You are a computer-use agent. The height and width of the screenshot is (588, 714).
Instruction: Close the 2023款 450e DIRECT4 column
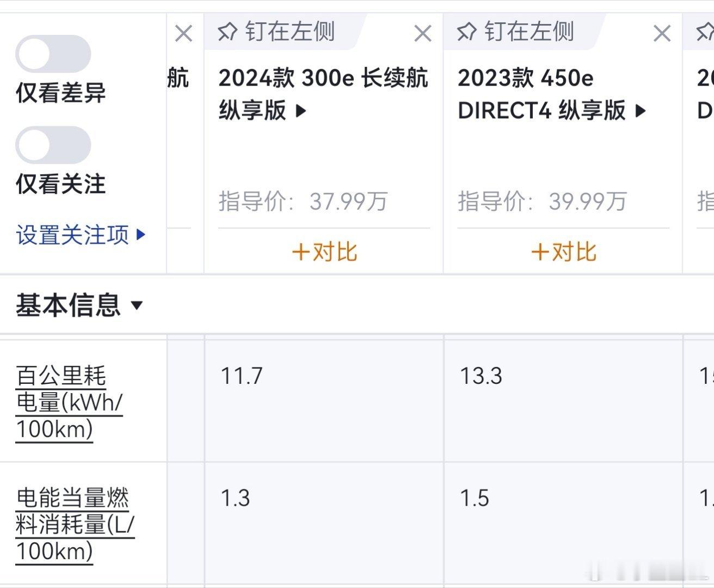[662, 34]
